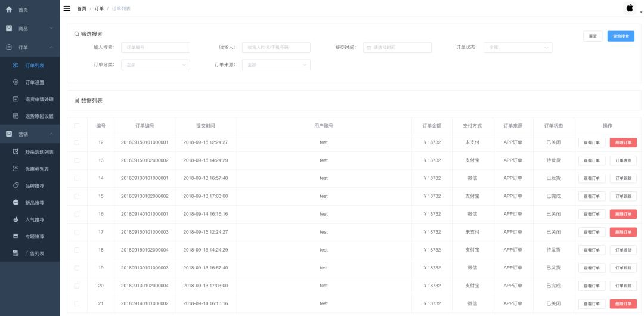Click 查看订单 for order row 20

point(592,286)
